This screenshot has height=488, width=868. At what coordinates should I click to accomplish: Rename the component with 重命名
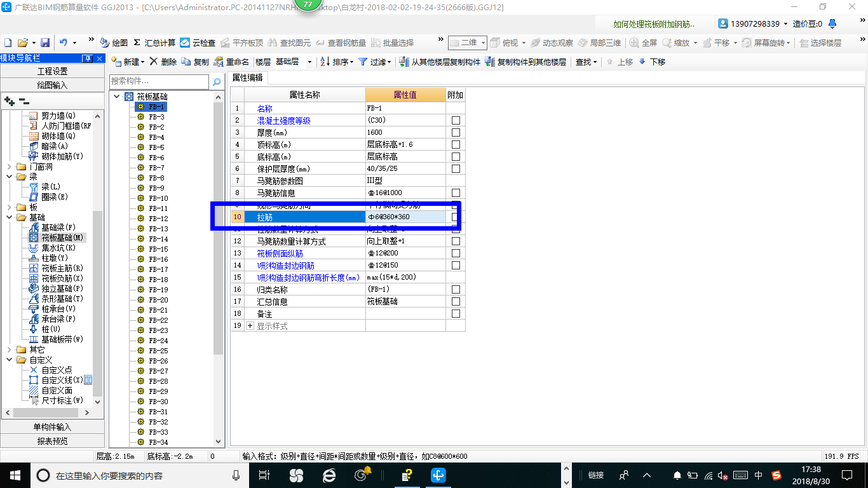[232, 62]
